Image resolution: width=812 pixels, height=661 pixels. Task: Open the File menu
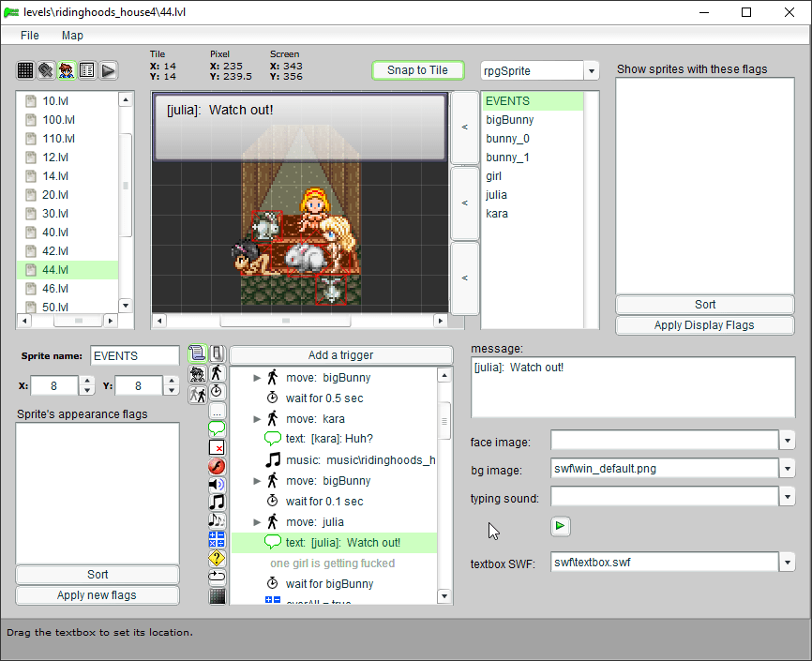[x=30, y=35]
